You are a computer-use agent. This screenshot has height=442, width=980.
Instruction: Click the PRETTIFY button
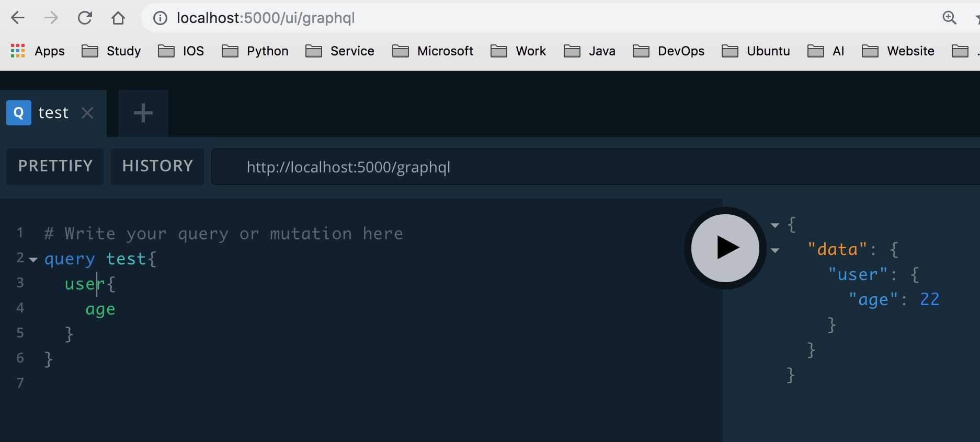click(x=55, y=166)
